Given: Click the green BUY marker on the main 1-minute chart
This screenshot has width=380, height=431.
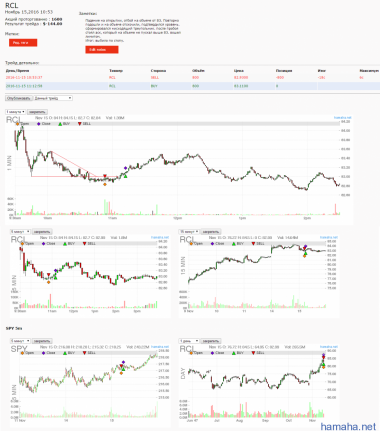Looking at the screenshot, I should click(126, 176).
